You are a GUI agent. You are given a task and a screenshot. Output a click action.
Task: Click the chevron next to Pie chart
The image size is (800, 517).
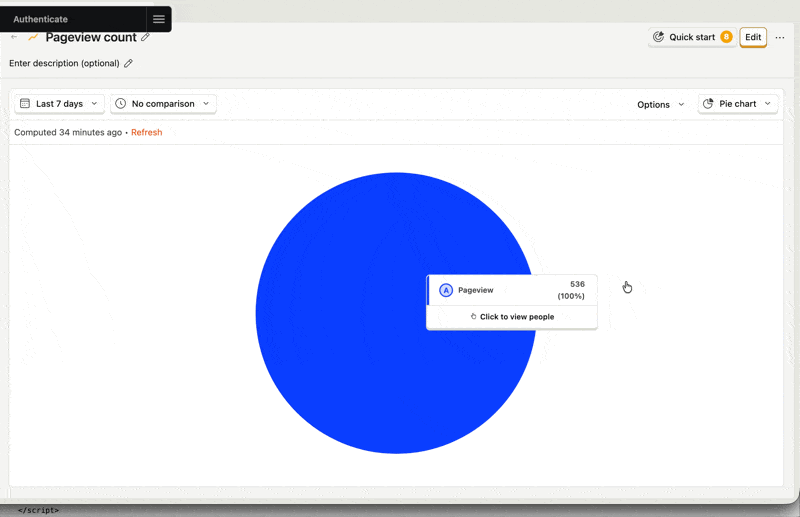pyautogui.click(x=768, y=104)
